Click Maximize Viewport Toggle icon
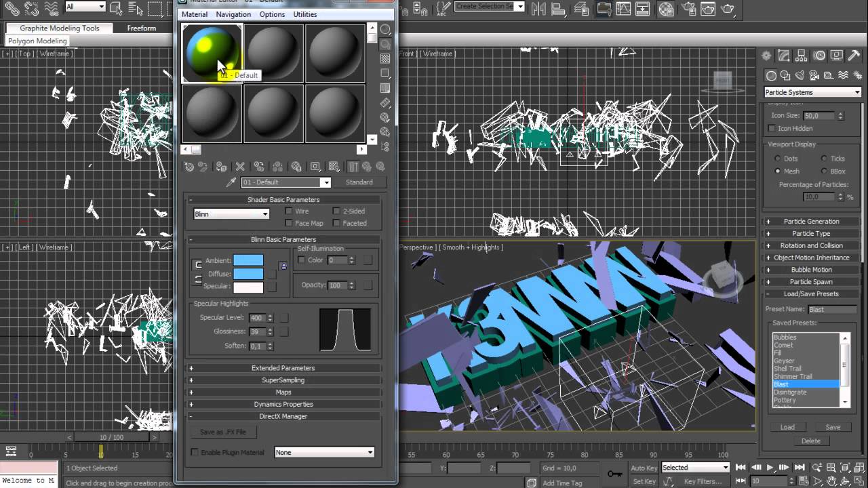Screen dimensions: 868x488 (x=859, y=481)
